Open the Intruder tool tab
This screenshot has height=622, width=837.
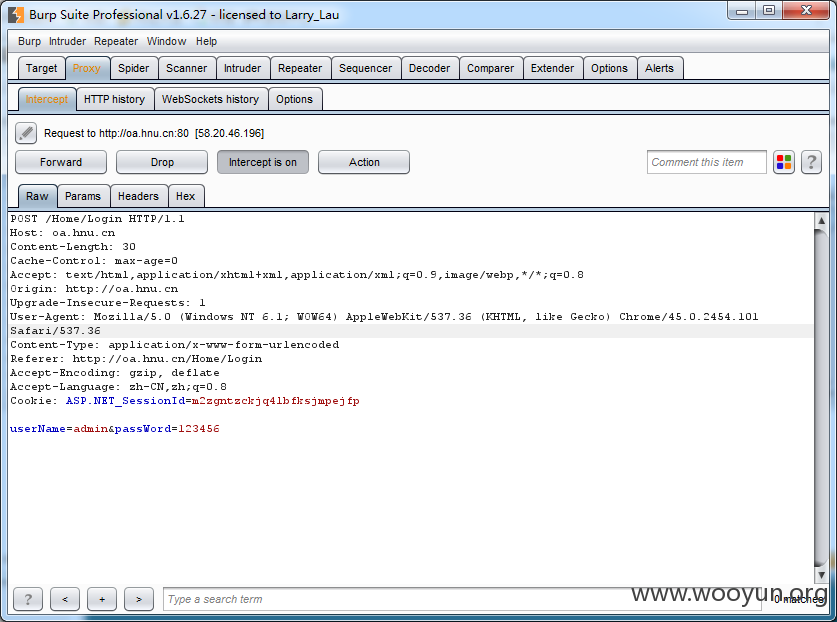(x=242, y=68)
